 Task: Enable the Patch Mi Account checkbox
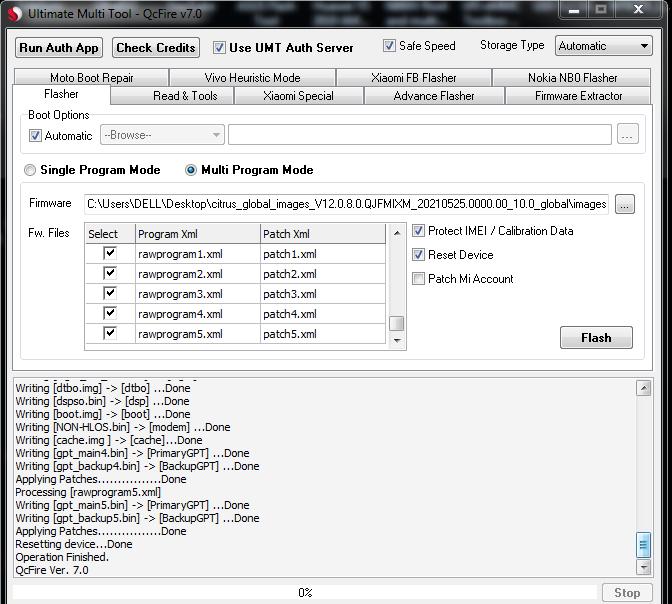419,279
